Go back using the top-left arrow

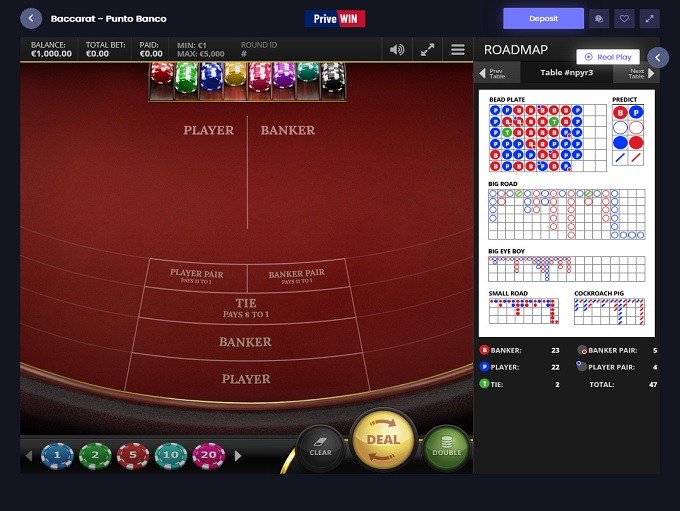[x=31, y=18]
